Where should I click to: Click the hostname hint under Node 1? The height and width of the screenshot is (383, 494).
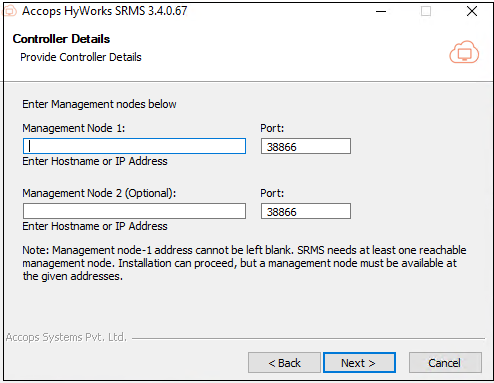pos(95,161)
